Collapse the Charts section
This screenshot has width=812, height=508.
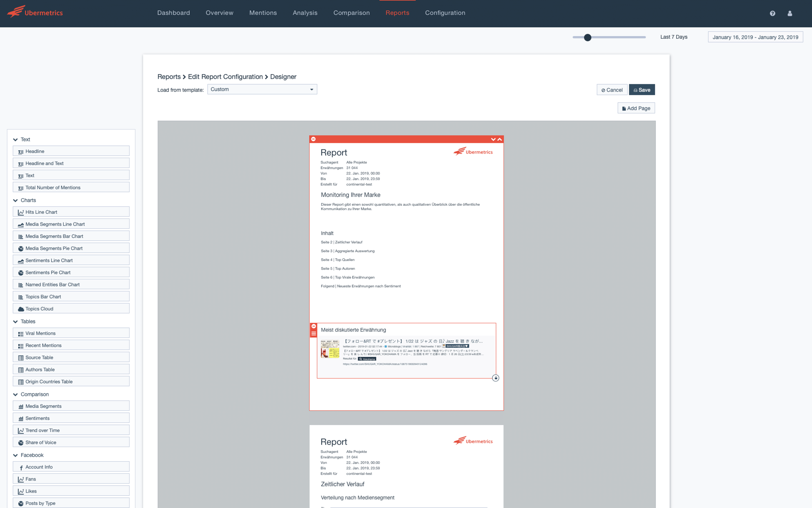click(x=16, y=201)
